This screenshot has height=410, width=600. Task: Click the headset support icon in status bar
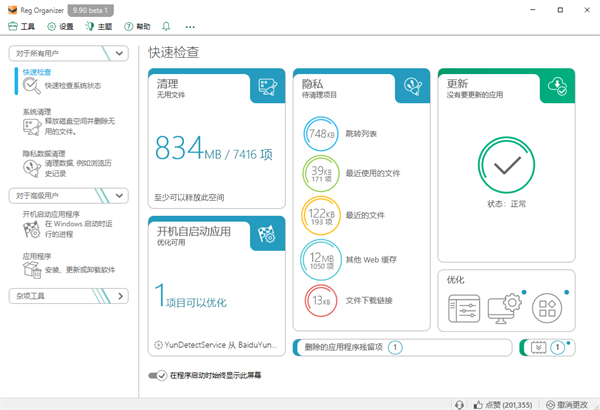459,403
